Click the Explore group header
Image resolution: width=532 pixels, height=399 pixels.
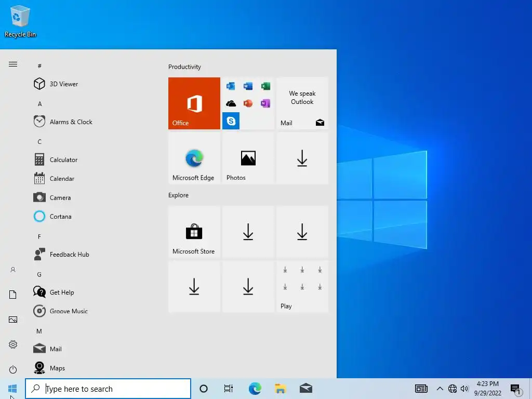[x=179, y=195]
